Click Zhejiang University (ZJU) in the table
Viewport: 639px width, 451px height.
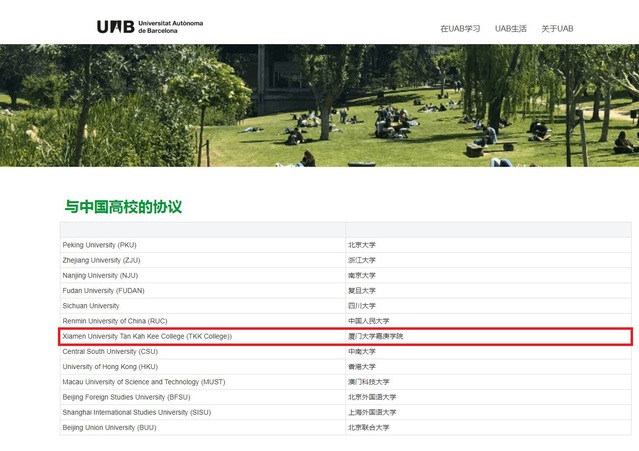pos(102,260)
